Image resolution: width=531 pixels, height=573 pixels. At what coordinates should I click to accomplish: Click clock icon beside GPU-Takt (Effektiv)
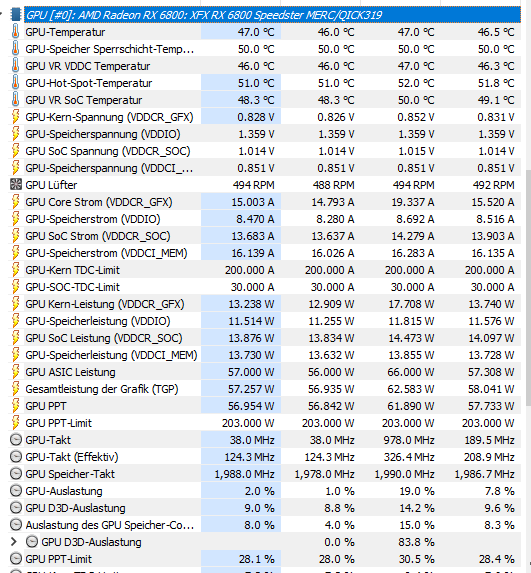pyautogui.click(x=16, y=457)
